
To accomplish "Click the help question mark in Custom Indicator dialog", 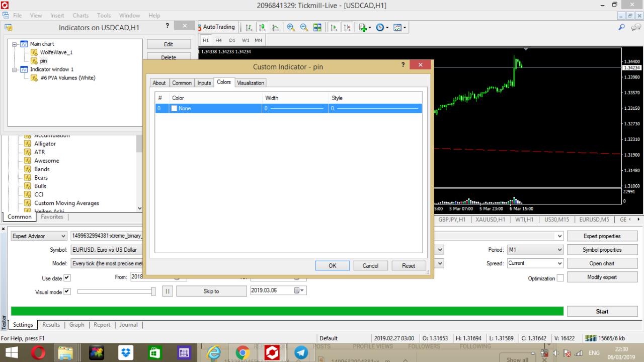I will [x=403, y=65].
